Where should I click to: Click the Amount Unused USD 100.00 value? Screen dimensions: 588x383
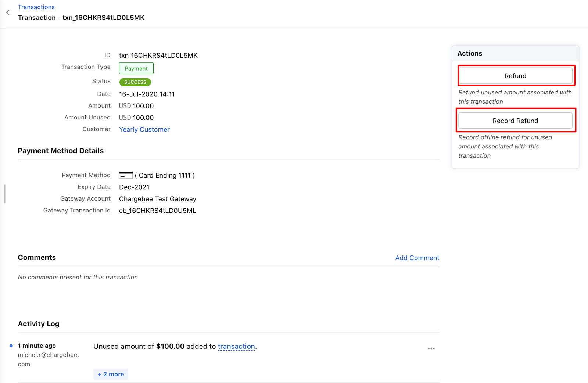pos(136,118)
